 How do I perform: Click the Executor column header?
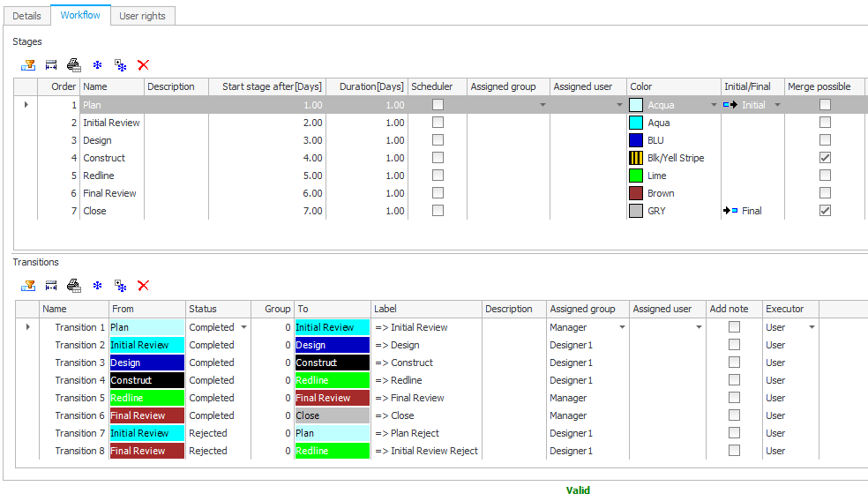click(790, 309)
